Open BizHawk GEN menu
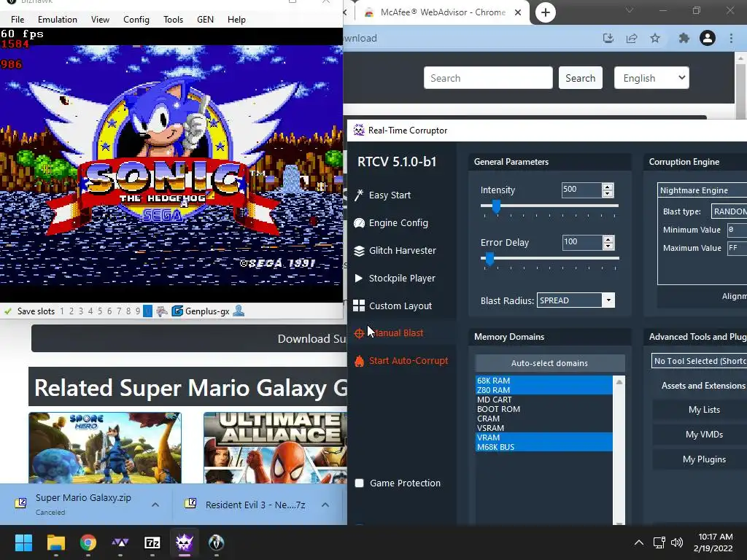747x560 pixels. tap(205, 20)
